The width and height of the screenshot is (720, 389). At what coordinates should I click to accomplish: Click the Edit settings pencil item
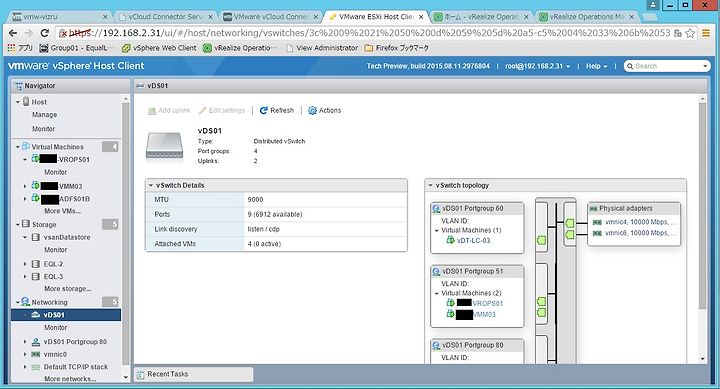(x=222, y=110)
